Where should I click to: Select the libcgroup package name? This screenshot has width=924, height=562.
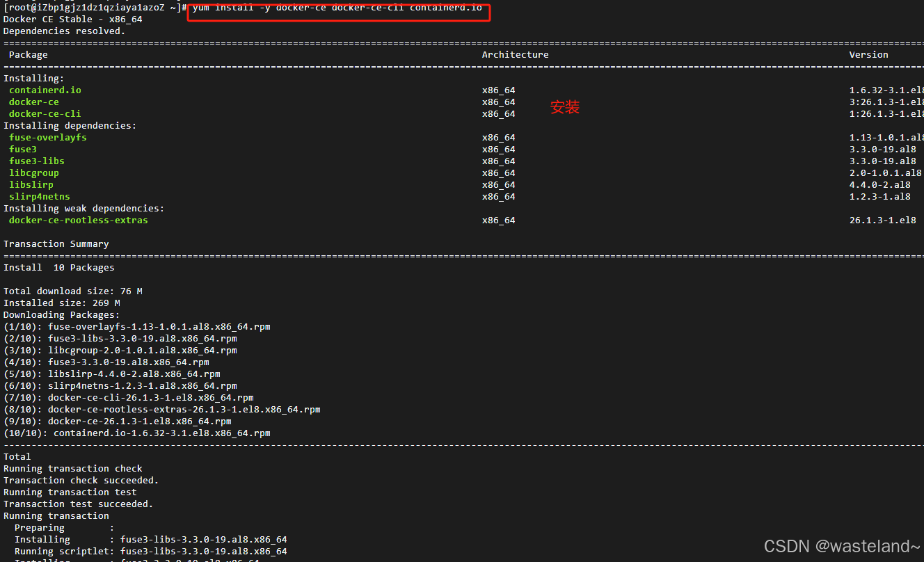coord(34,173)
